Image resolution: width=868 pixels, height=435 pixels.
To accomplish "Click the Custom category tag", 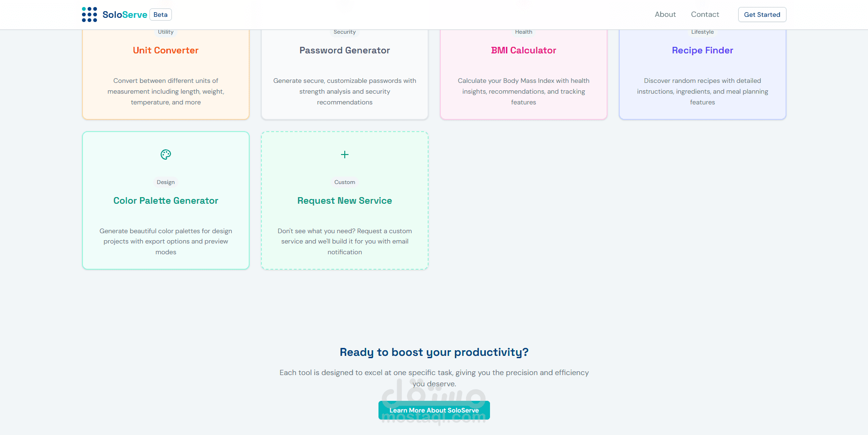I will [x=345, y=182].
